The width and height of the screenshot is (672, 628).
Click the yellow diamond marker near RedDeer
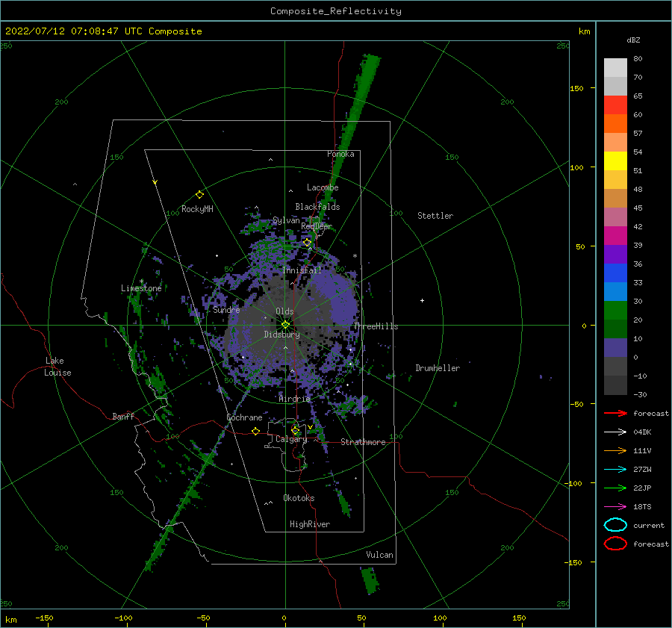[308, 243]
